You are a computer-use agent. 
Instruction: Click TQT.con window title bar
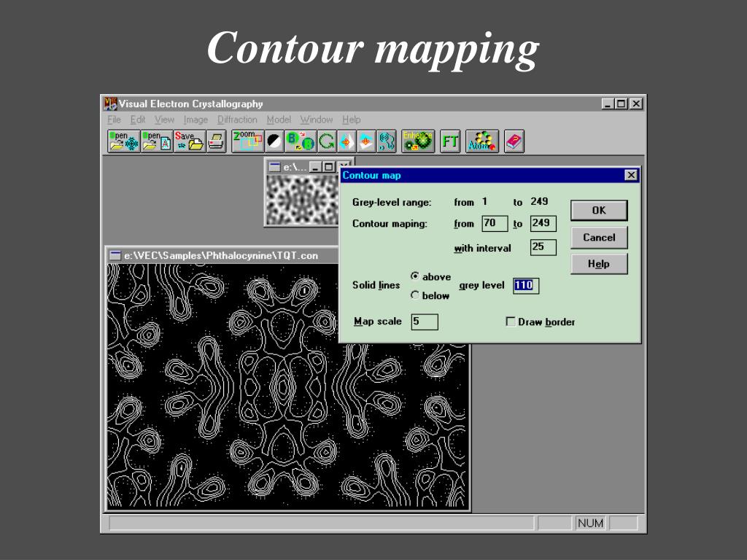pyautogui.click(x=224, y=256)
